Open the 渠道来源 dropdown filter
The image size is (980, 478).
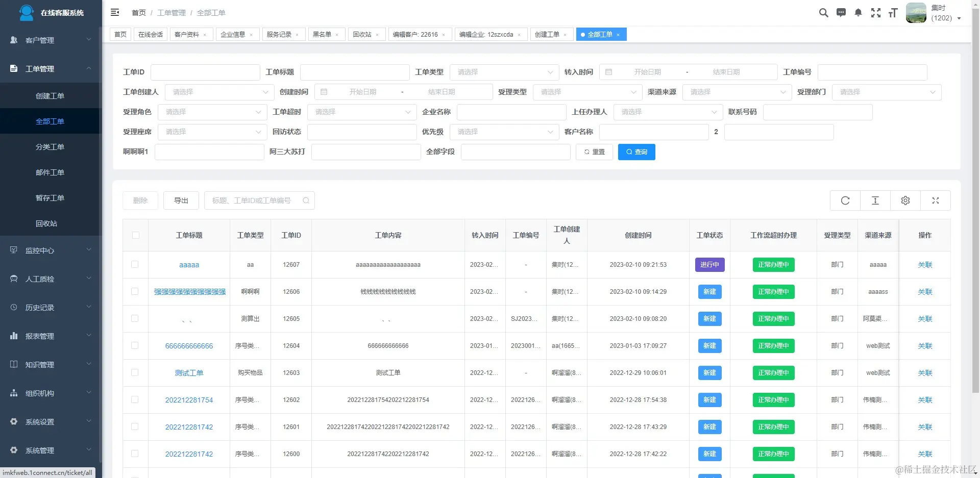pyautogui.click(x=737, y=92)
